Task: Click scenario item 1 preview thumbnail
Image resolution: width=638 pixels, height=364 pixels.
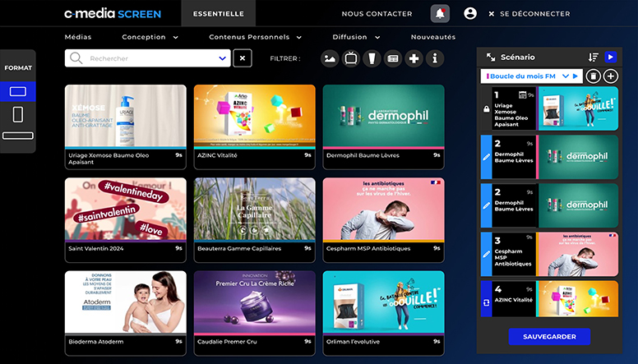Action: point(578,108)
